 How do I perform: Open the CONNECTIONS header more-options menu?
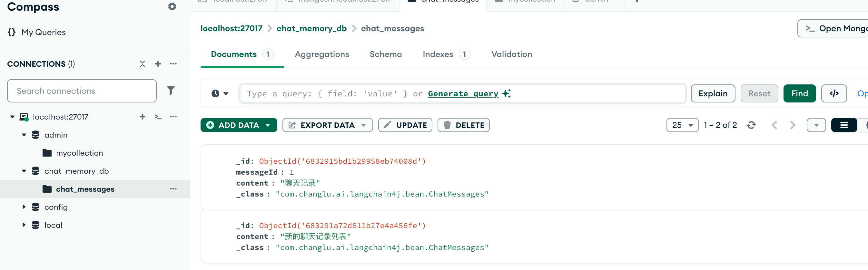click(x=173, y=63)
